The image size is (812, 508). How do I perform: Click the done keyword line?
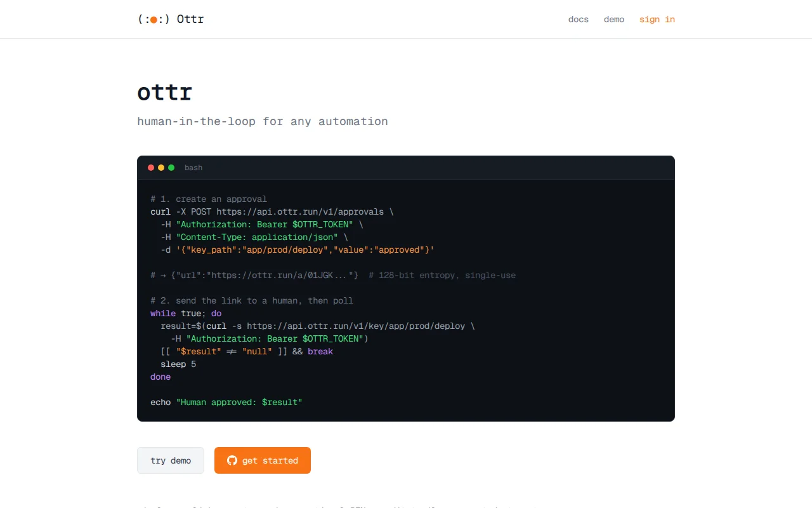coord(160,377)
